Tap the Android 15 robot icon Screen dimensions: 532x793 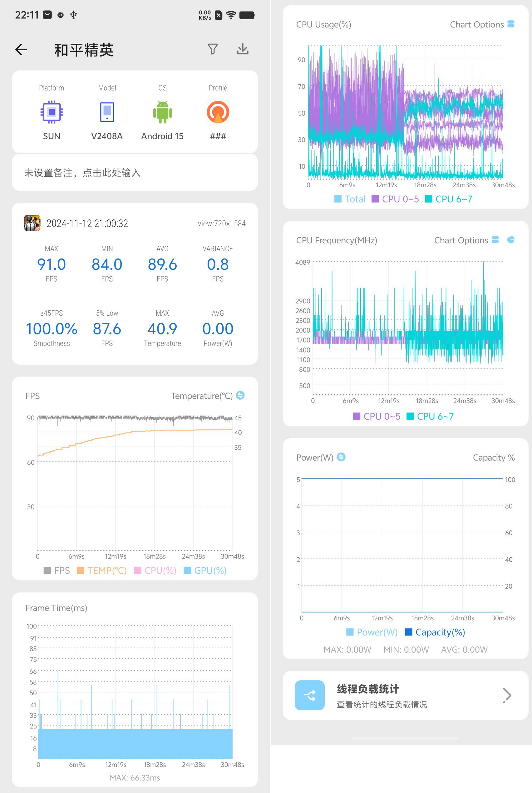tap(163, 112)
